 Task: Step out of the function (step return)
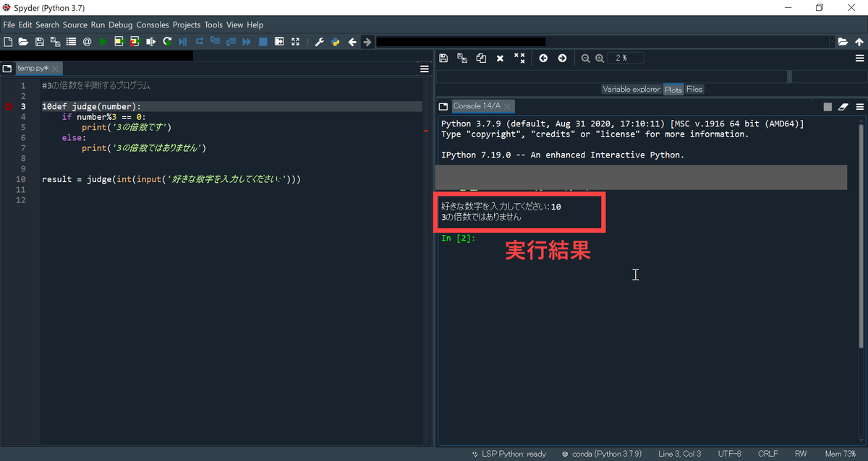[x=231, y=42]
